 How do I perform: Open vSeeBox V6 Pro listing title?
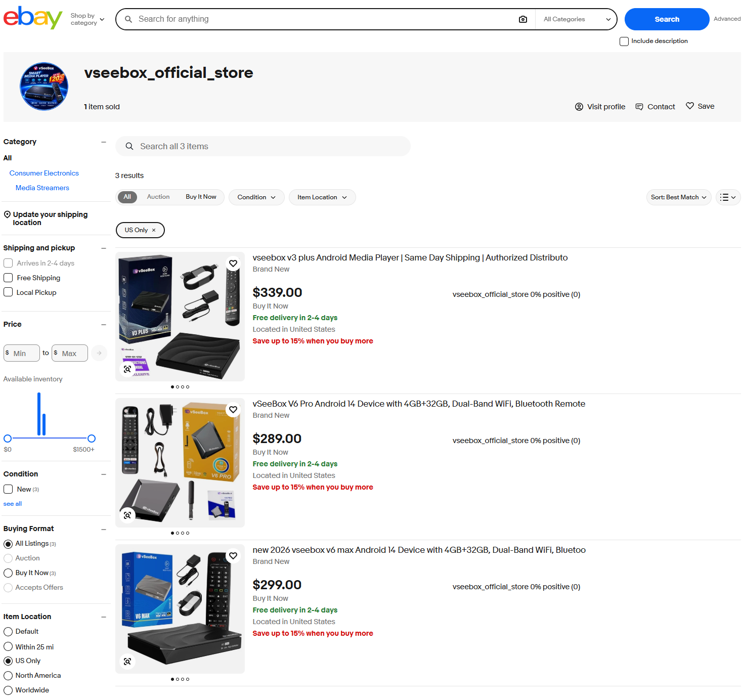point(419,404)
